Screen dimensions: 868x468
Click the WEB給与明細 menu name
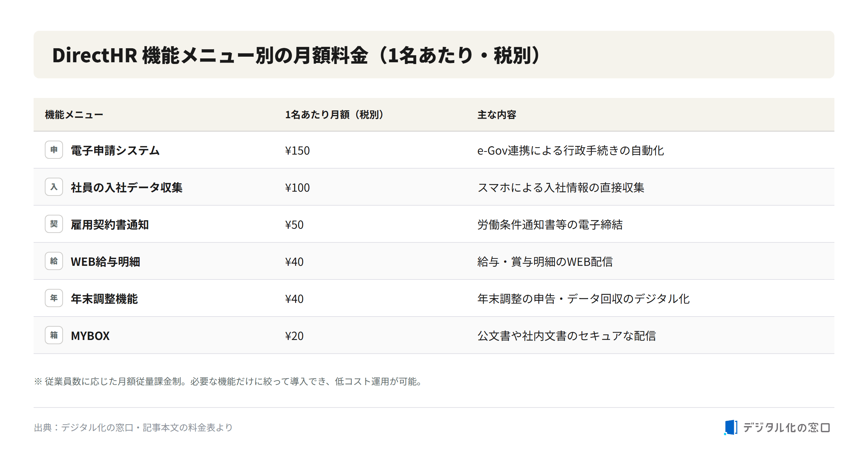pyautogui.click(x=105, y=262)
